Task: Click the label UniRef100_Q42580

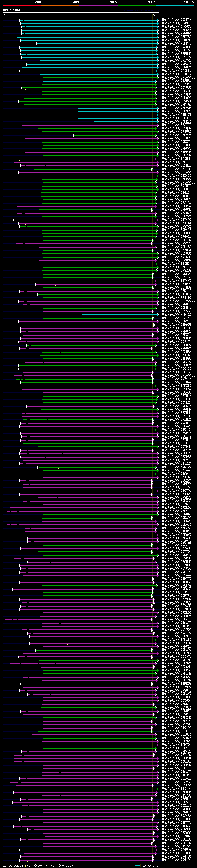Action: point(177,81)
